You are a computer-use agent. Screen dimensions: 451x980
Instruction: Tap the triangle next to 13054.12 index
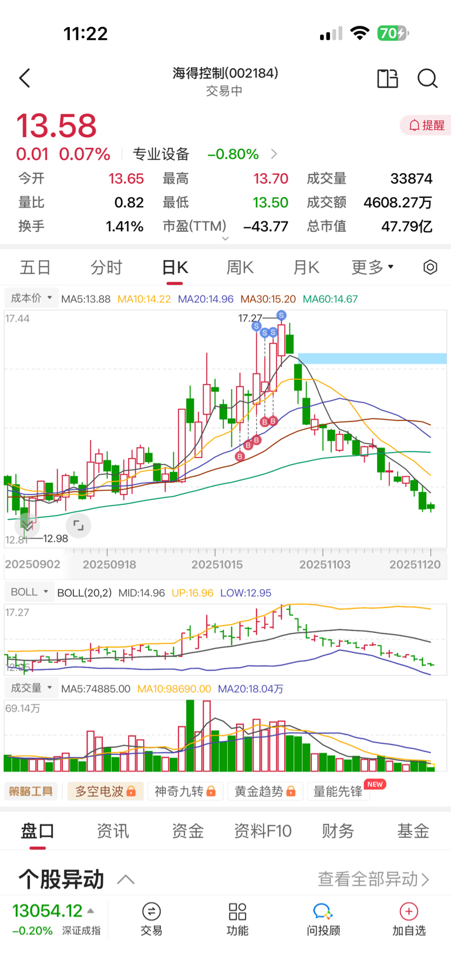[90, 911]
